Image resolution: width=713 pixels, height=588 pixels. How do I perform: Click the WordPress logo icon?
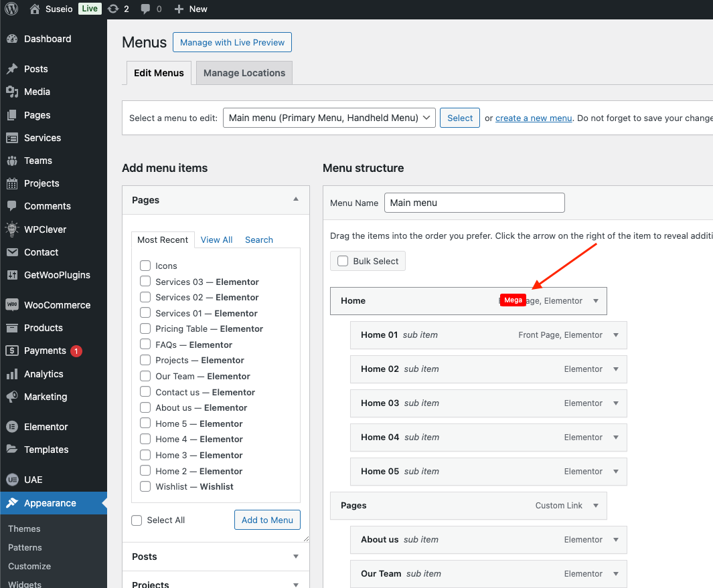[x=11, y=9]
